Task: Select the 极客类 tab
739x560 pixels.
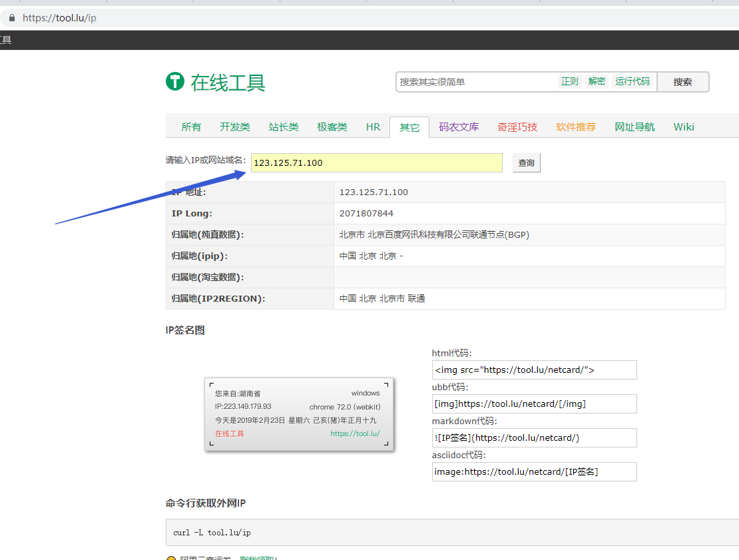Action: click(x=332, y=127)
